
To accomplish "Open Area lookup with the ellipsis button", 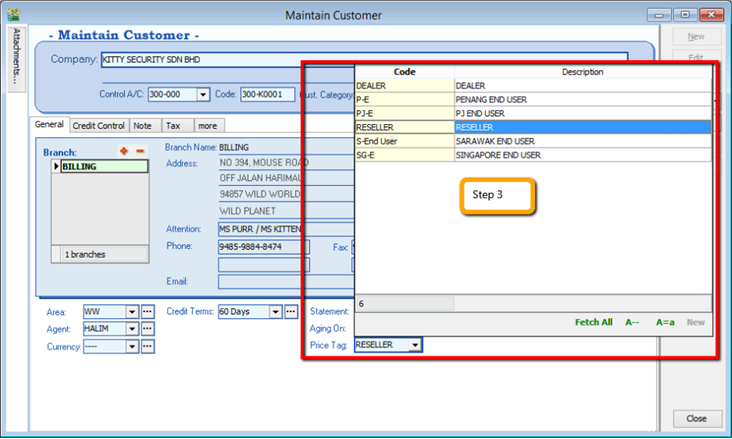I will coord(147,312).
